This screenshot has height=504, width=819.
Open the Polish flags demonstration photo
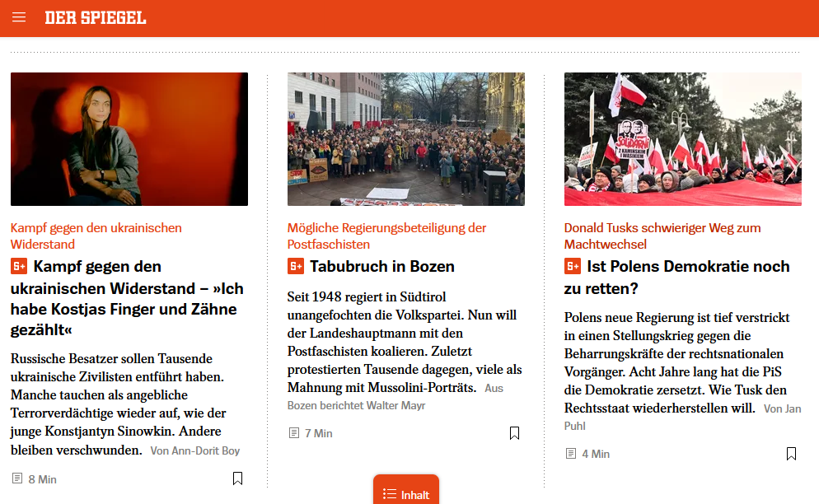683,139
